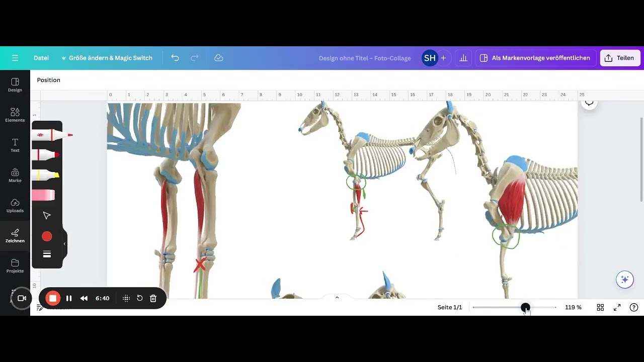The width and height of the screenshot is (644, 362).
Task: Select the red pen drawing tool
Action: [52, 135]
